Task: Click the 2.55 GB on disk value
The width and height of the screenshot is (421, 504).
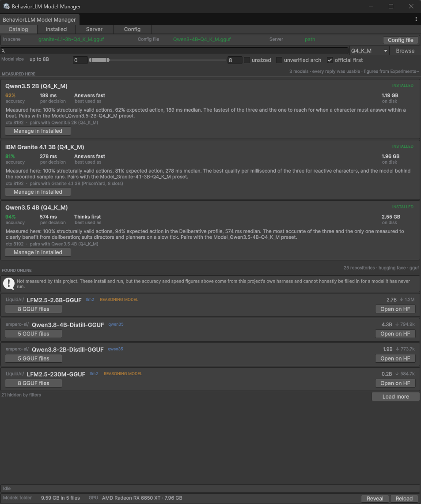Action: pyautogui.click(x=391, y=217)
